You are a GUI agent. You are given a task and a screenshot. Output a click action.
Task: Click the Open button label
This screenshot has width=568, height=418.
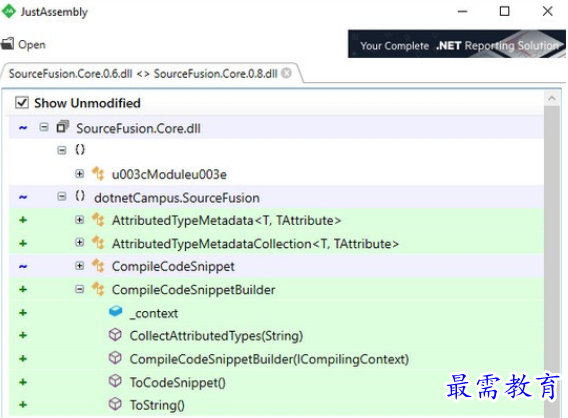32,45
